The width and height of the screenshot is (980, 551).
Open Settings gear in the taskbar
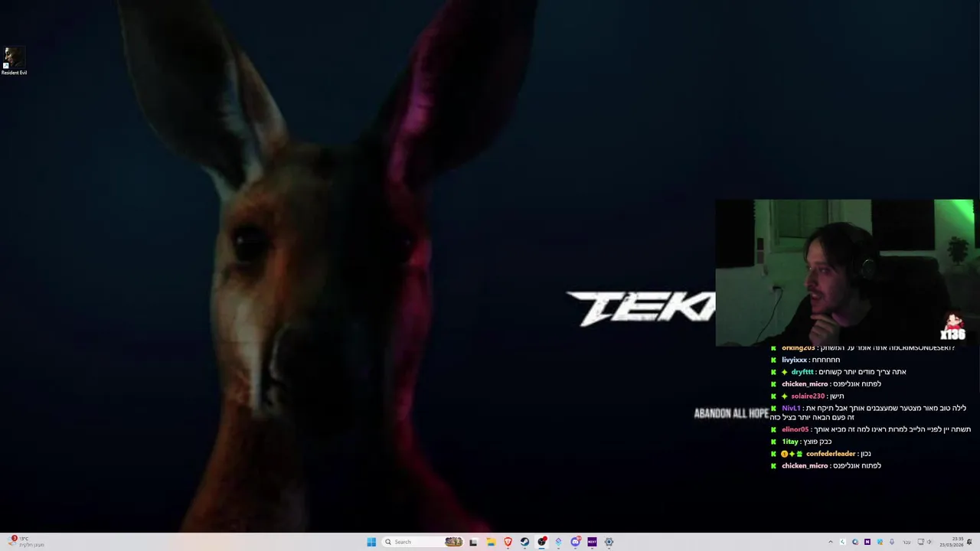[609, 542]
